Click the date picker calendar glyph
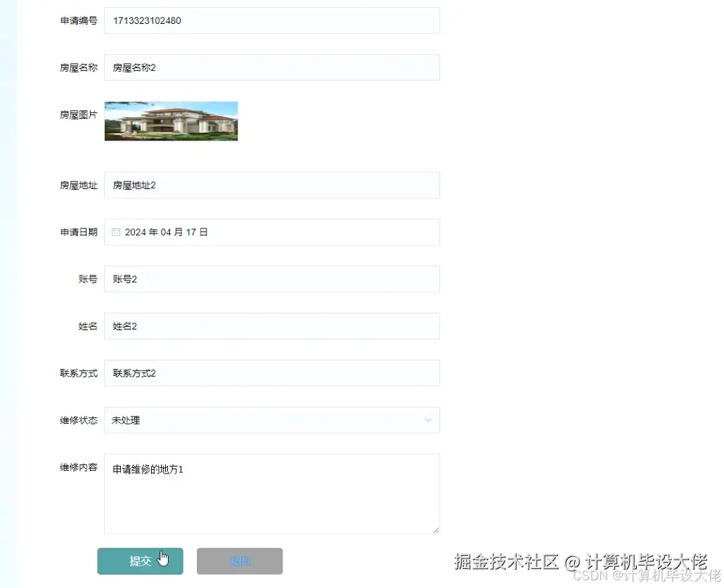 click(x=115, y=232)
